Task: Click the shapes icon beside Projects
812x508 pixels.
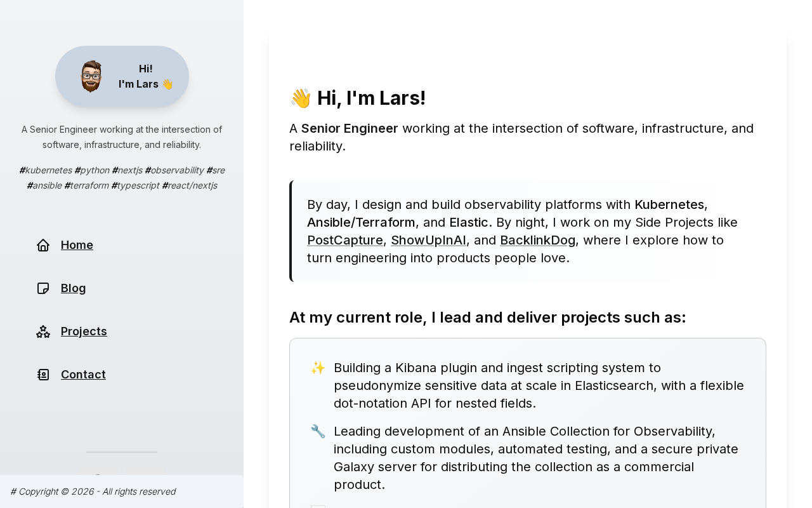Action: (x=43, y=331)
